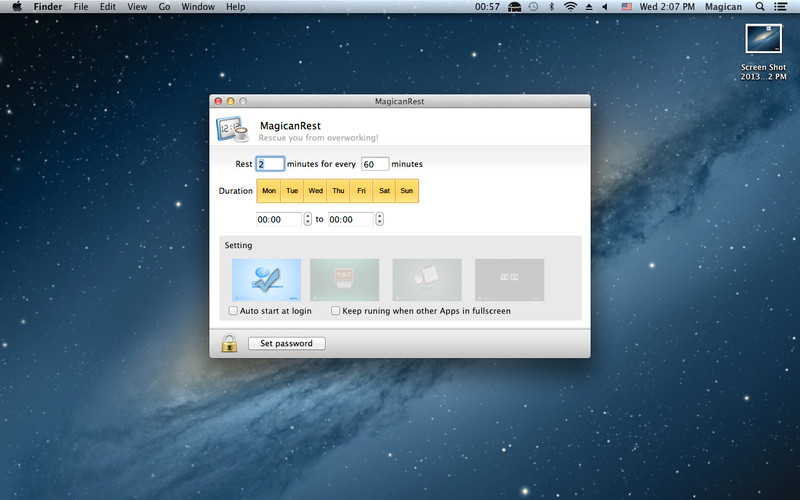Open Notification Center list icon
Viewport: 800px width, 500px height.
(x=780, y=7)
